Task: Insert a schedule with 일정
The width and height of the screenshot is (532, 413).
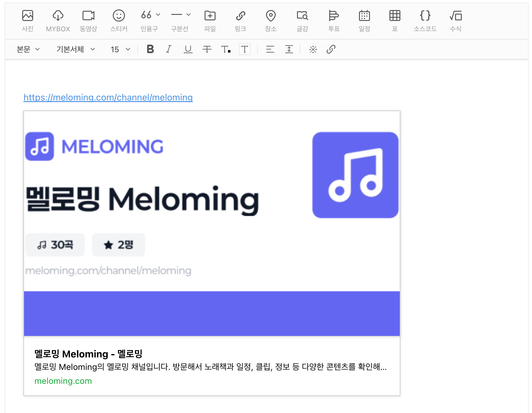Action: pos(364,21)
